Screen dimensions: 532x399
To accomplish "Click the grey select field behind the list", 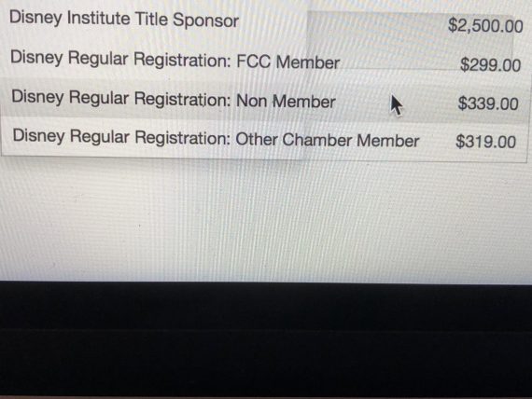I will pyautogui.click(x=410, y=40).
